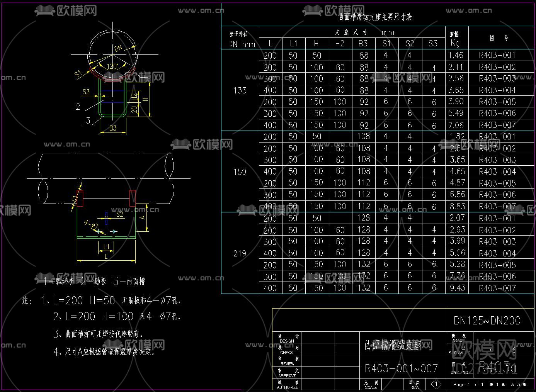Click the table title 曲面槽滑动支座主要尺寸表
The image size is (536, 392).
point(375,17)
